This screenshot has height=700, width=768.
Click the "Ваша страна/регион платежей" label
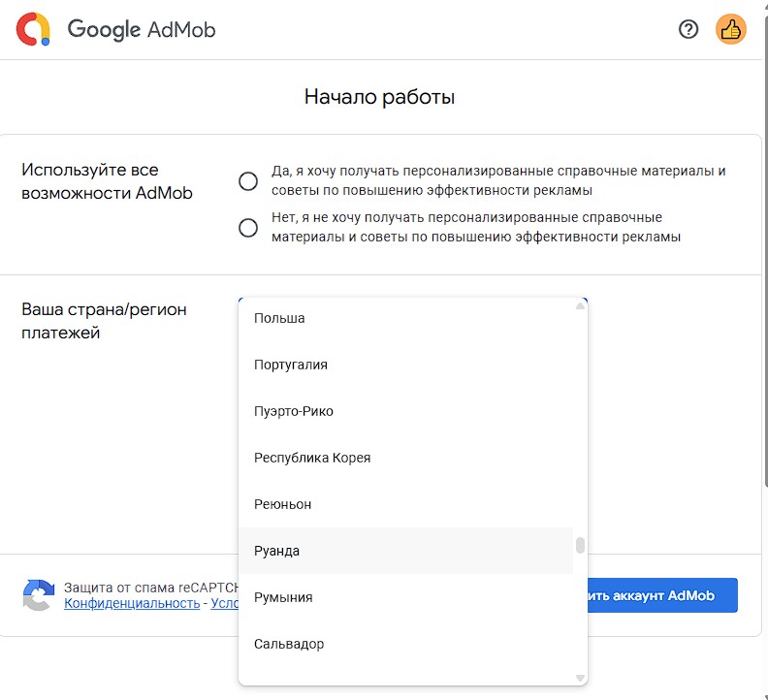[x=104, y=321]
